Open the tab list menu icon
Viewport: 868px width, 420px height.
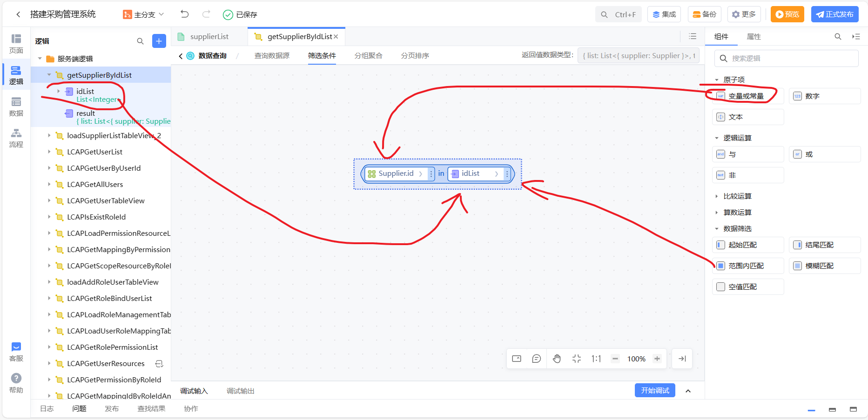tap(693, 36)
